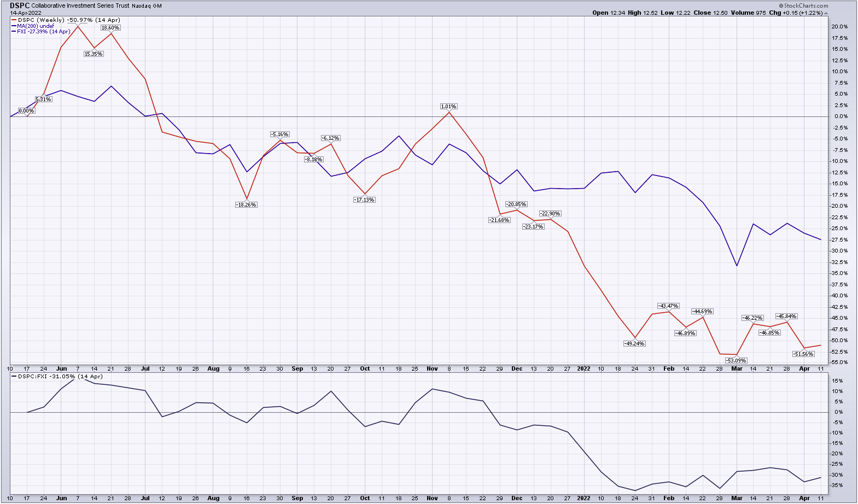858x504 pixels.
Task: Click the -8.18% data label
Action: coord(314,159)
